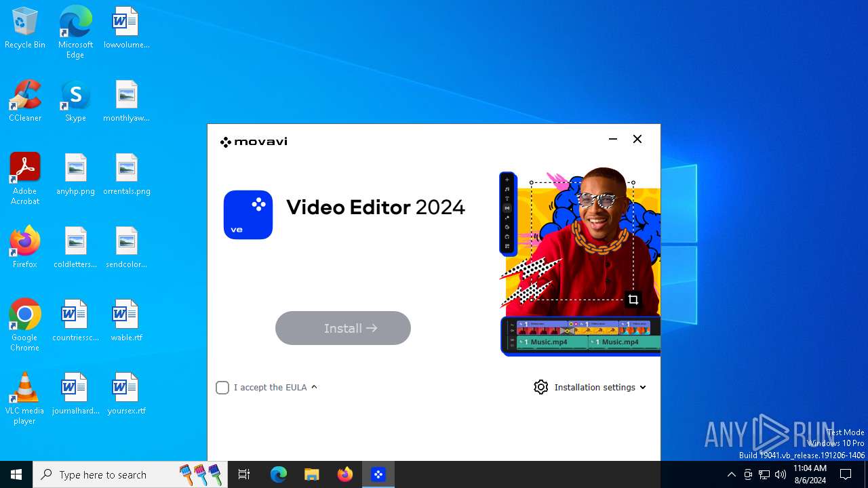Select the Adobe Acrobat desktop shortcut
This screenshot has height=488, width=868.
25,179
